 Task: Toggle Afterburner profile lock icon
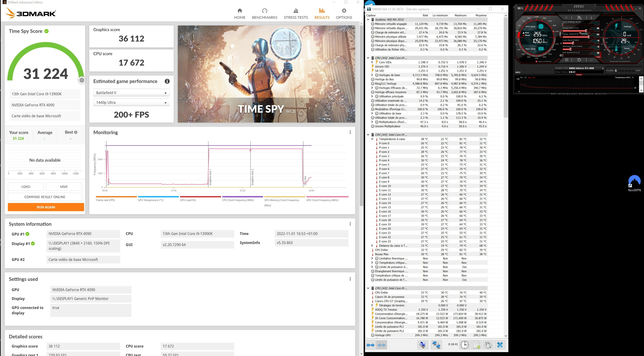616,70
